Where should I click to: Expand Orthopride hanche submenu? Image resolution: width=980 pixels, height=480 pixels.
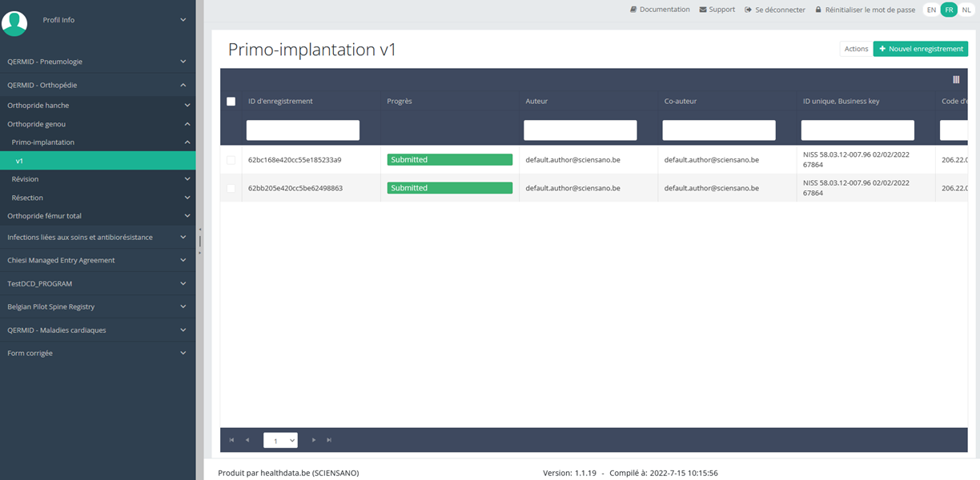pos(98,106)
